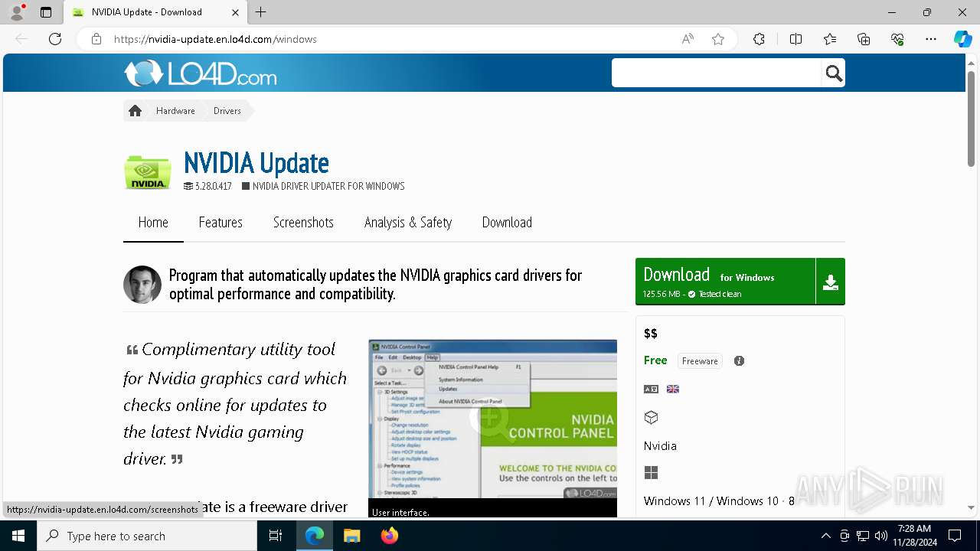
Task: Close the NVIDIA Update tab
Action: pos(235,12)
